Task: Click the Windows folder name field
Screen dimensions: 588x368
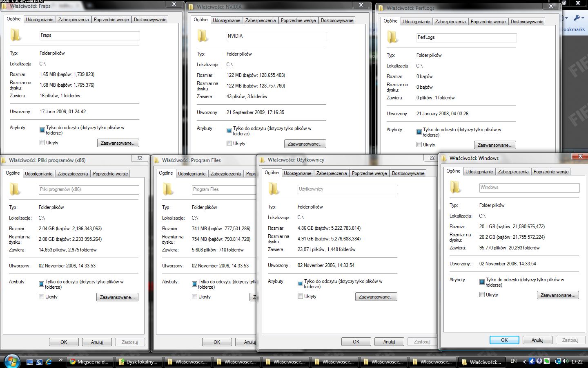Action: 529,188
